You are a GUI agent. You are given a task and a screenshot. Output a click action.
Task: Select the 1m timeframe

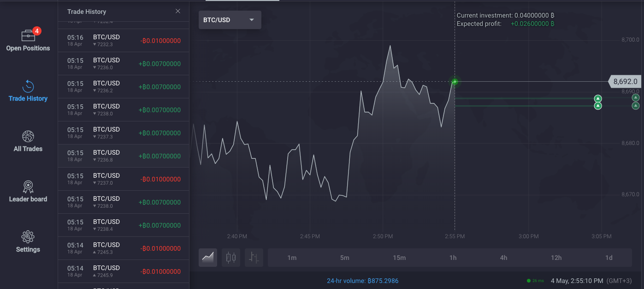292,258
